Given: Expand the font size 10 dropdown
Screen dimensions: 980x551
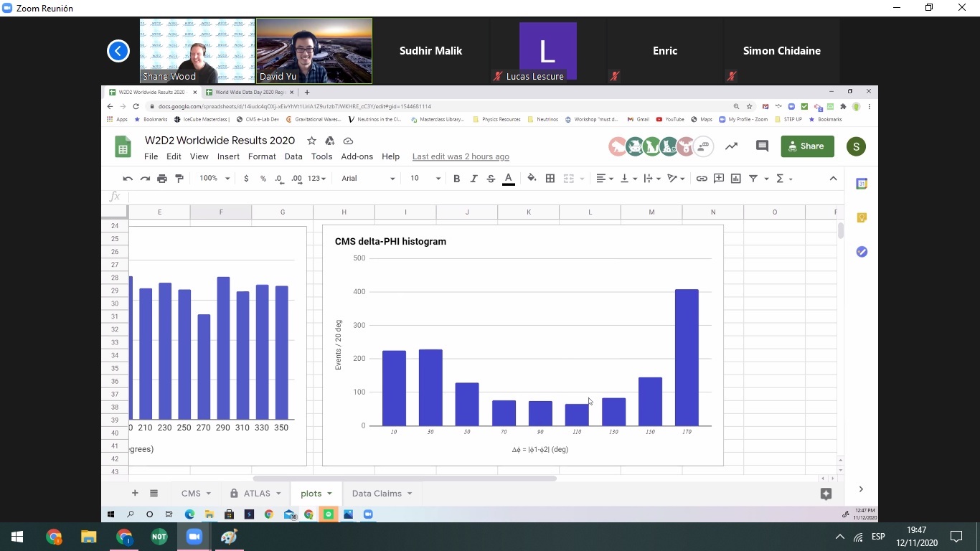Looking at the screenshot, I should point(425,179).
